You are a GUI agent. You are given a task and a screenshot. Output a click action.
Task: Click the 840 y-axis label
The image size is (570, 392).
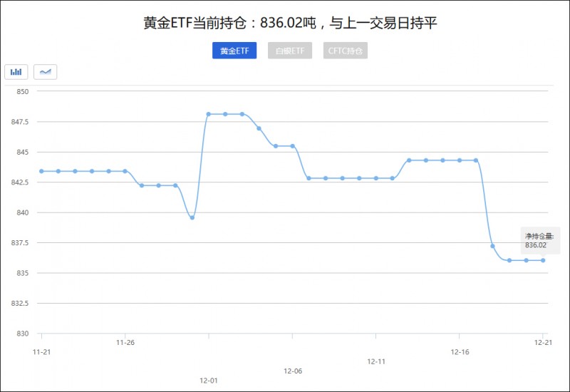[x=23, y=212]
